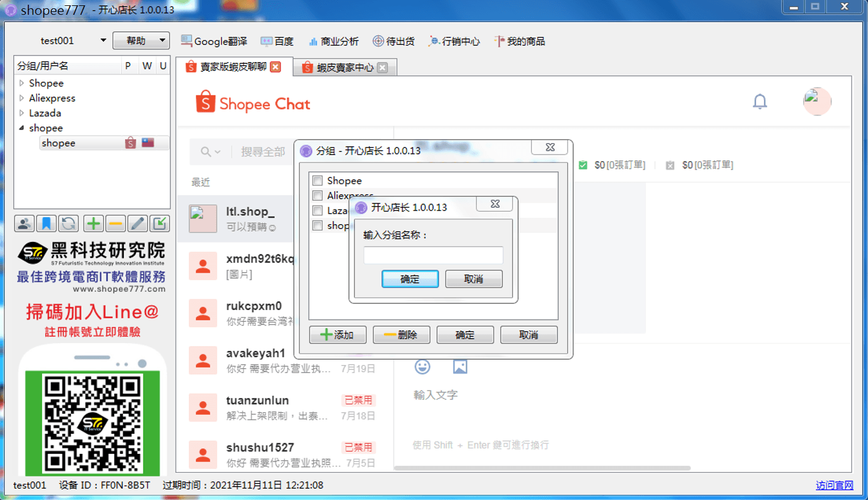
Task: Toggle the green checked $0 orders filter
Action: [583, 165]
